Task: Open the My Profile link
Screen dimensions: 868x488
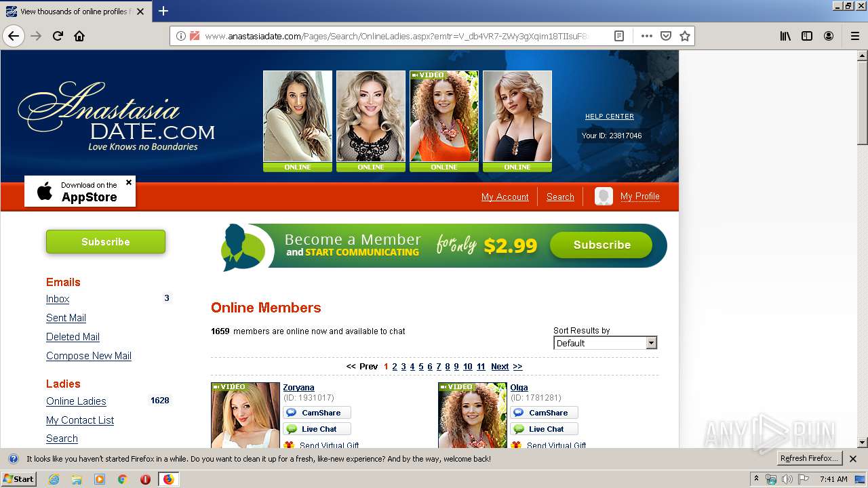Action: click(639, 197)
